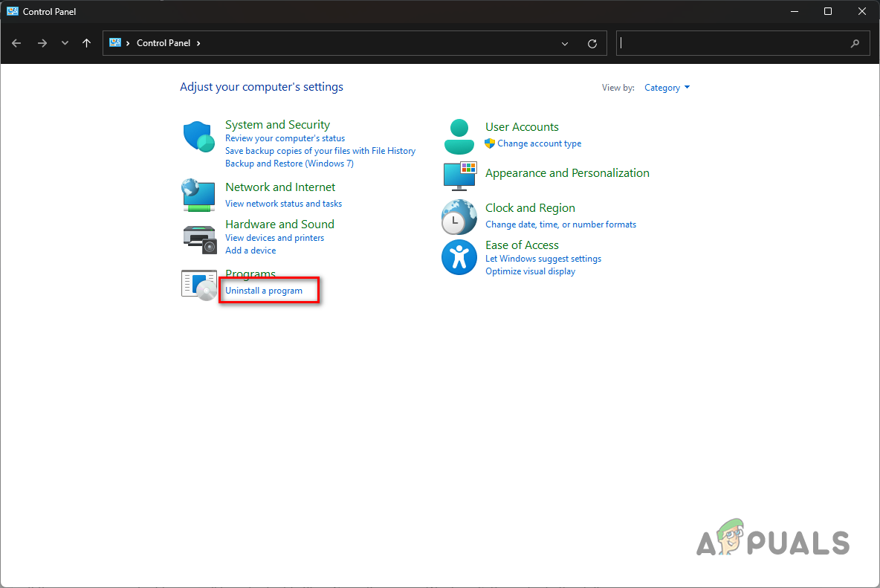
Task: Click the search magnifier icon
Action: click(x=855, y=43)
